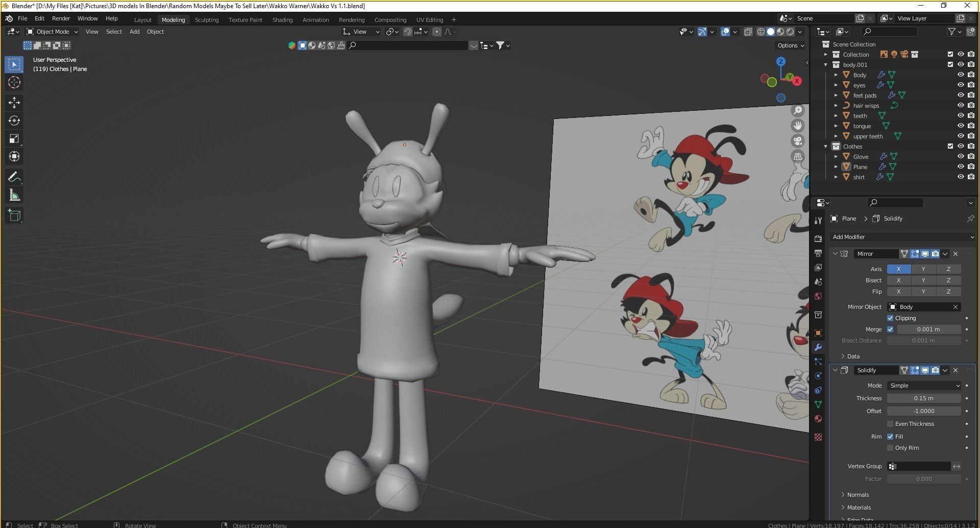Open the World properties tab
The height and width of the screenshot is (528, 980).
coord(818,296)
